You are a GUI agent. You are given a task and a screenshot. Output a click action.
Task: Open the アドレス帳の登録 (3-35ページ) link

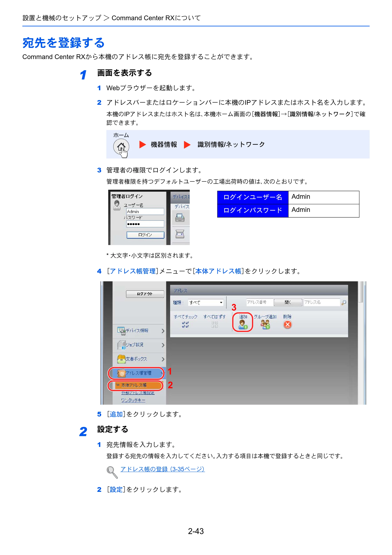[162, 469]
